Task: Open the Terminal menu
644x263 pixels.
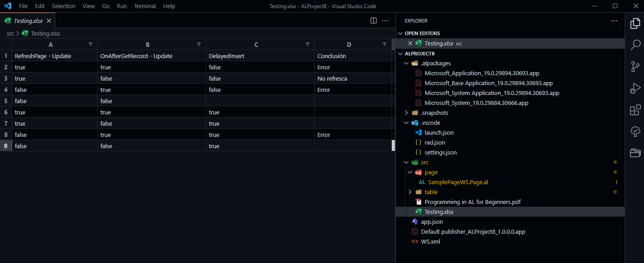Action: [145, 6]
